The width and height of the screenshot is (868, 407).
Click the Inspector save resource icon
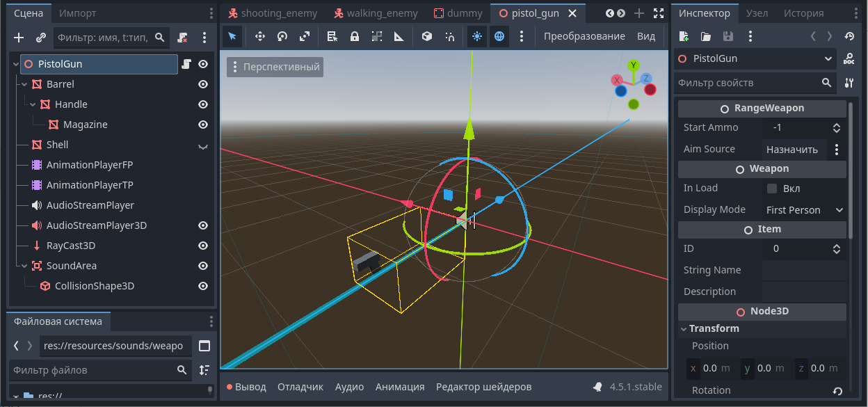[x=728, y=36]
